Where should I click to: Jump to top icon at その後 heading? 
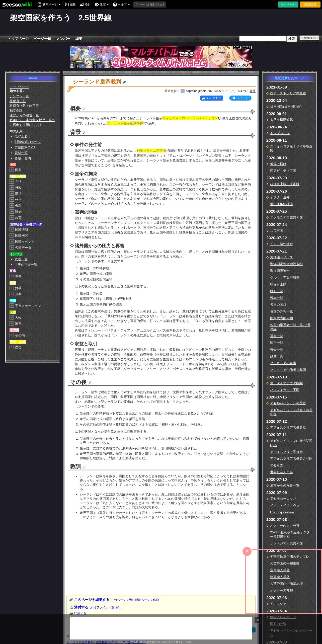pyautogui.click(x=253, y=385)
